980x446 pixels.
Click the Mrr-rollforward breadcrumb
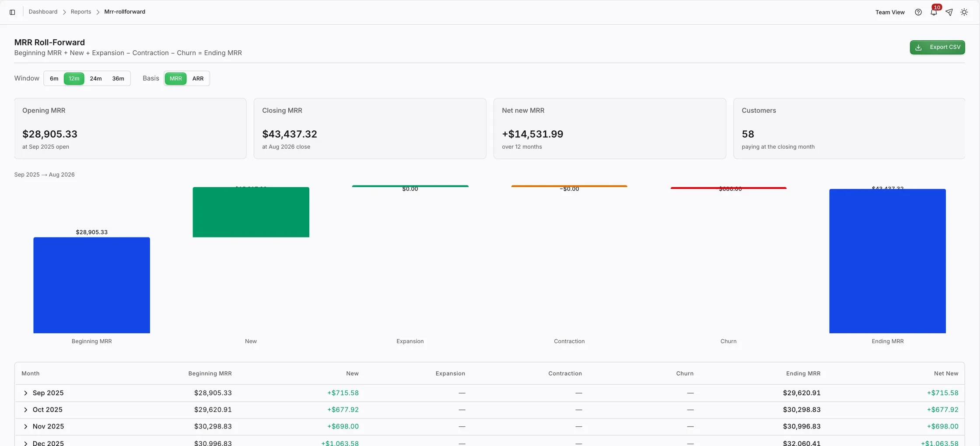(125, 12)
